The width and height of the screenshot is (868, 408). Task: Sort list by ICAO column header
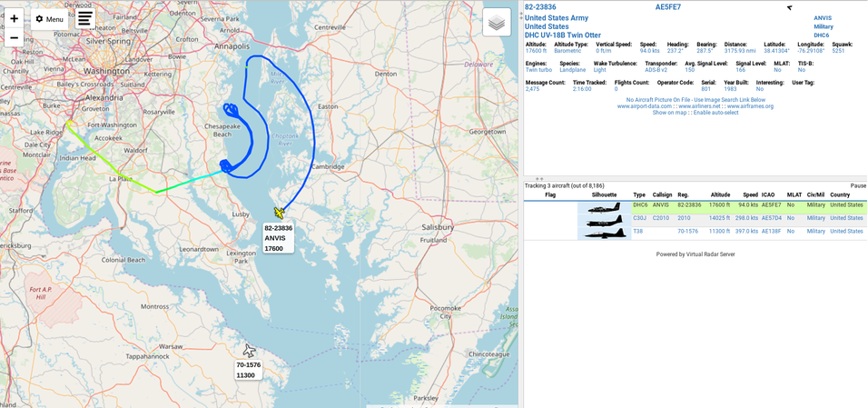point(768,195)
